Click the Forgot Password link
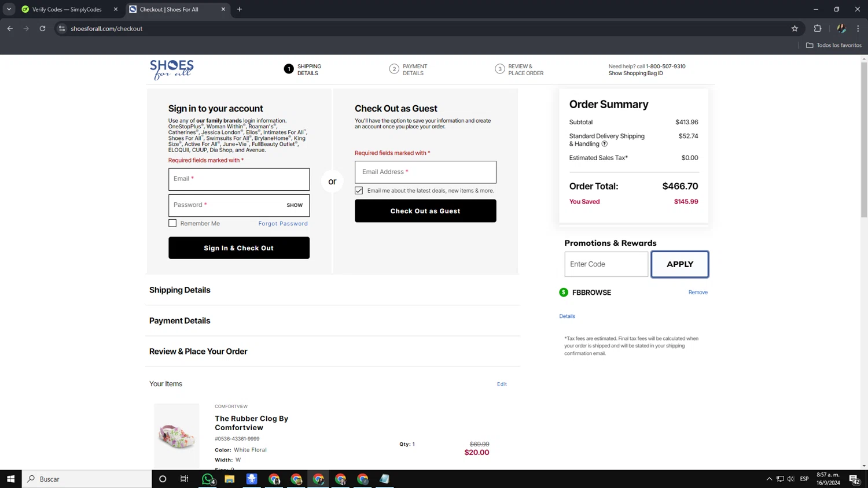The width and height of the screenshot is (868, 488). coord(283,224)
